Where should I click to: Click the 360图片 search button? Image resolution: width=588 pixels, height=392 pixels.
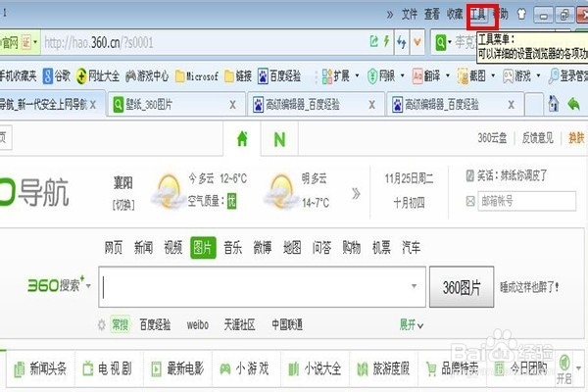pyautogui.click(x=462, y=287)
